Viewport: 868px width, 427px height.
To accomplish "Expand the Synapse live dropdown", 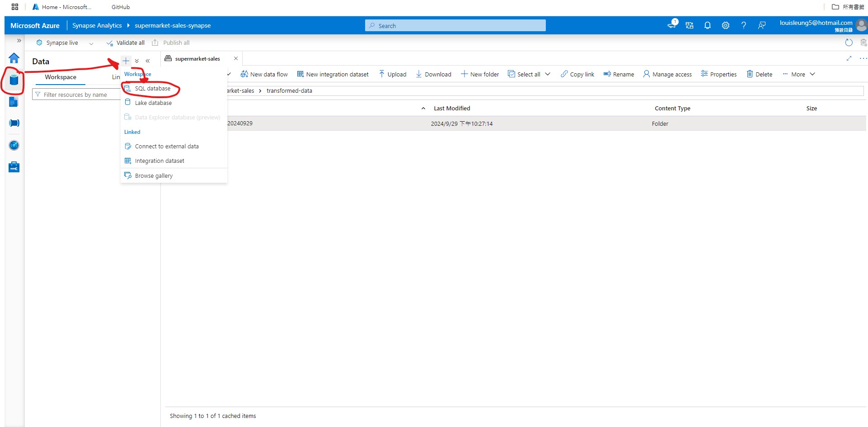I will tap(91, 43).
